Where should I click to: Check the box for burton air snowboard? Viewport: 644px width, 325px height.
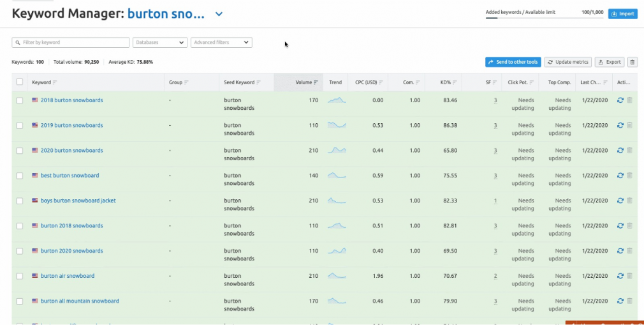pyautogui.click(x=20, y=276)
